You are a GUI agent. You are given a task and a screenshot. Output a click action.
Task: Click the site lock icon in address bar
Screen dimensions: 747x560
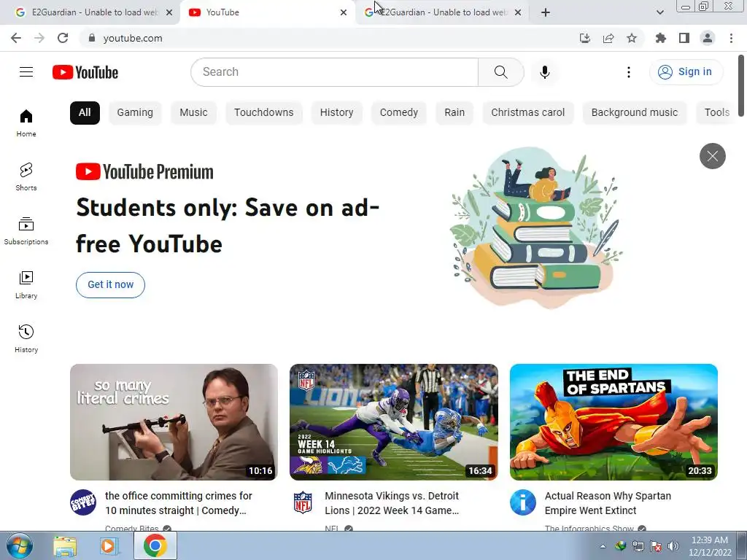pyautogui.click(x=92, y=38)
